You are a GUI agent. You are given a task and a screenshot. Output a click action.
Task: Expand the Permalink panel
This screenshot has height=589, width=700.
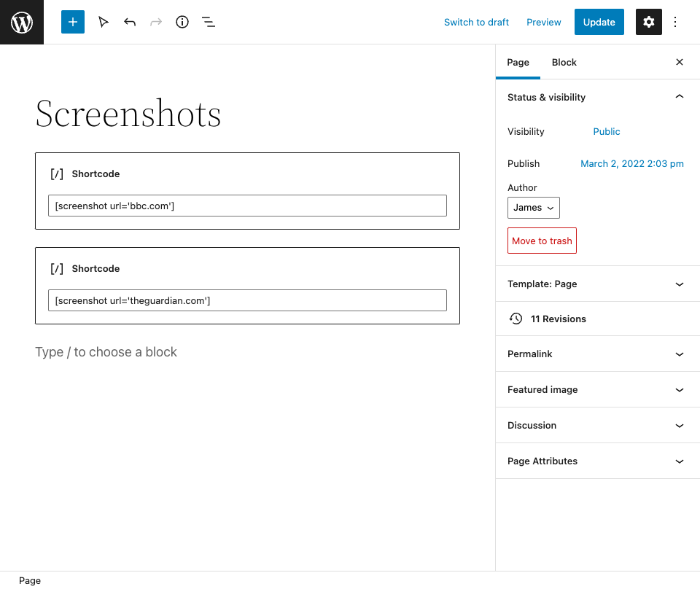pos(596,354)
